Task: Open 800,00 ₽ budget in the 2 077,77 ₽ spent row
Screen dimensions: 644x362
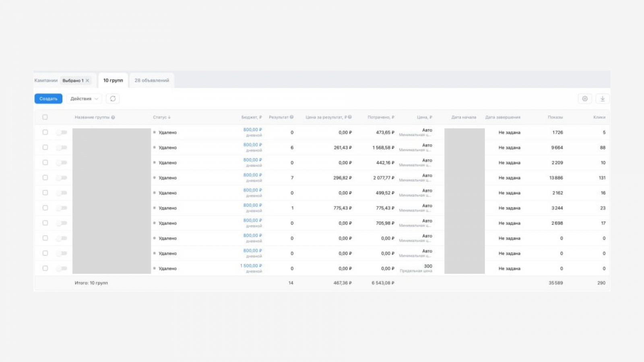Action: pyautogui.click(x=252, y=175)
